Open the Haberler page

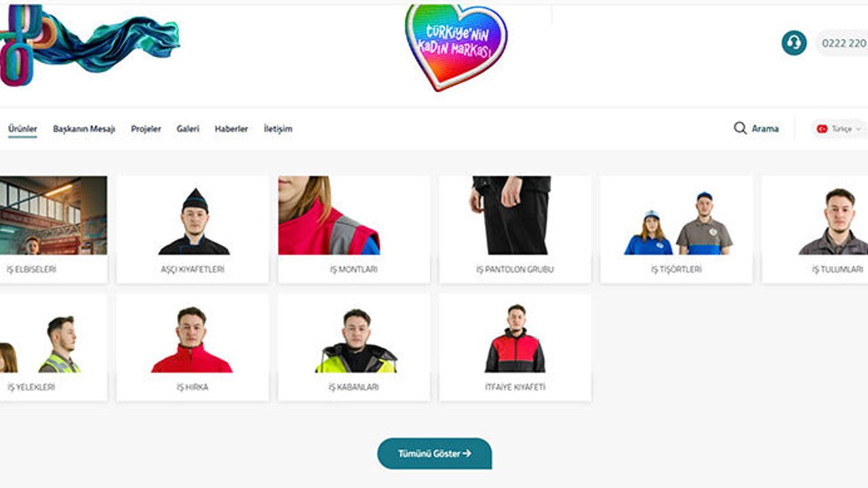[231, 129]
